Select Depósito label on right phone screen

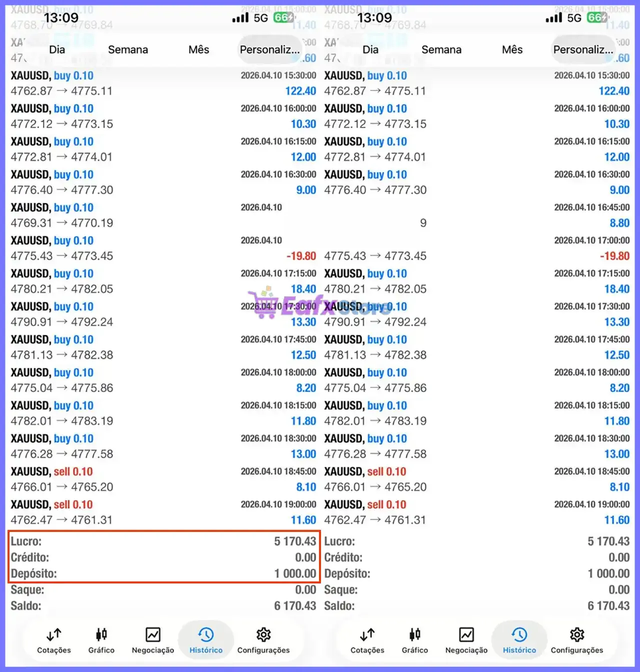pyautogui.click(x=347, y=573)
